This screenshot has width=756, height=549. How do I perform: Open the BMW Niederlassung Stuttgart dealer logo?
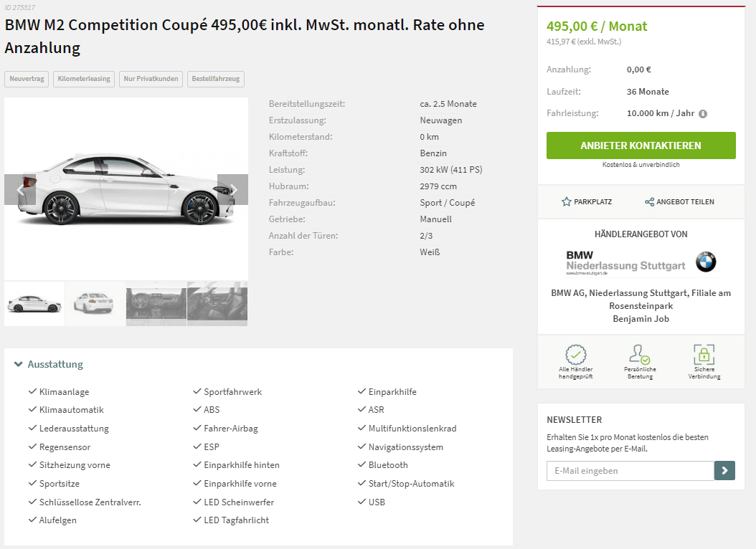625,262
